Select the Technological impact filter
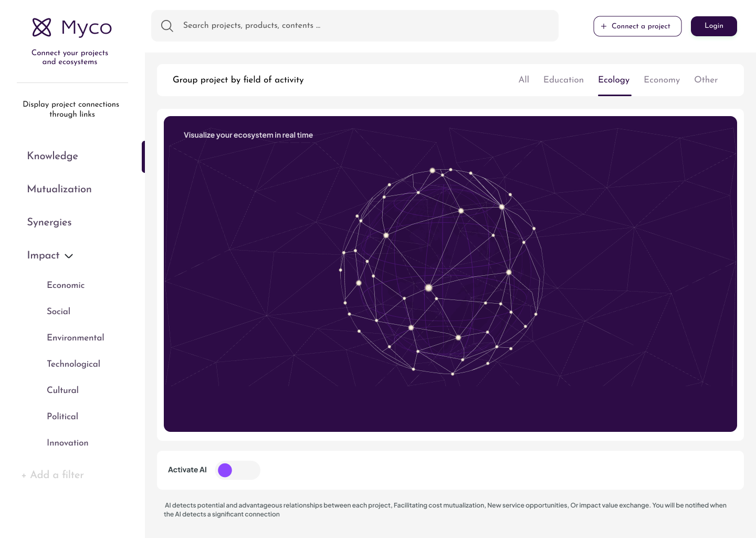This screenshot has width=756, height=538. click(73, 364)
